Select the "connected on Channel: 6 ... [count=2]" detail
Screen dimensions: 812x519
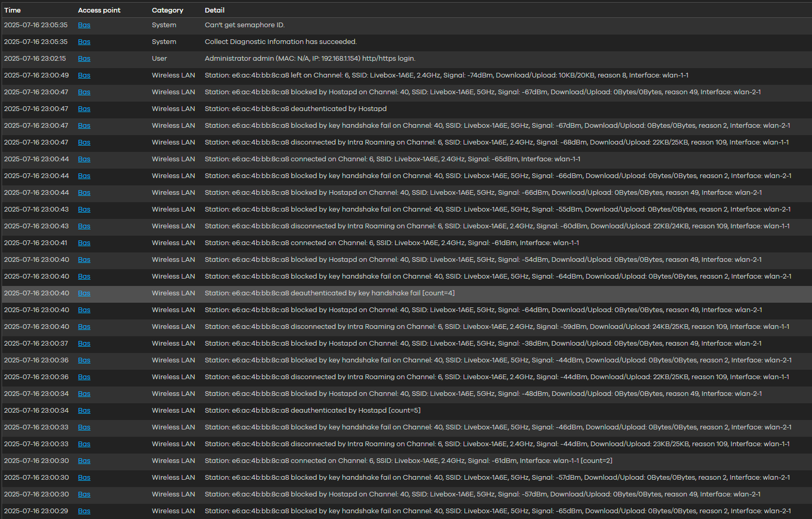409,460
